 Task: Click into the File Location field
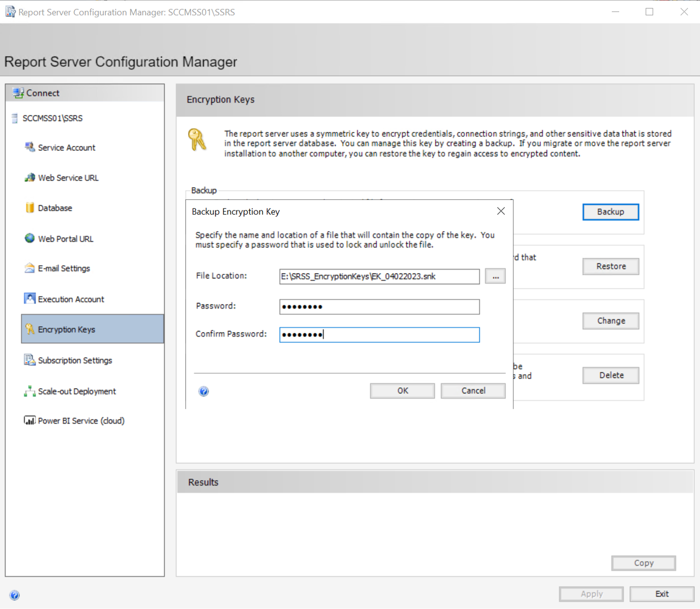(380, 277)
